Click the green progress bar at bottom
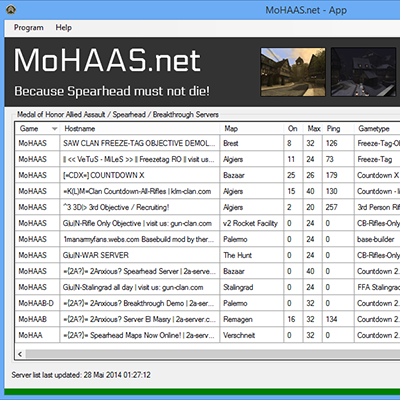Viewport: 400px width, 400px height. (202, 392)
